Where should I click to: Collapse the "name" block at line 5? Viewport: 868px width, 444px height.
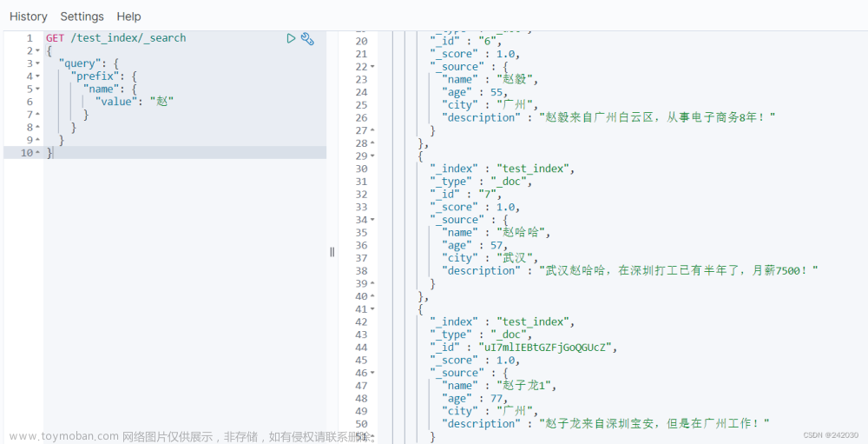click(37, 89)
